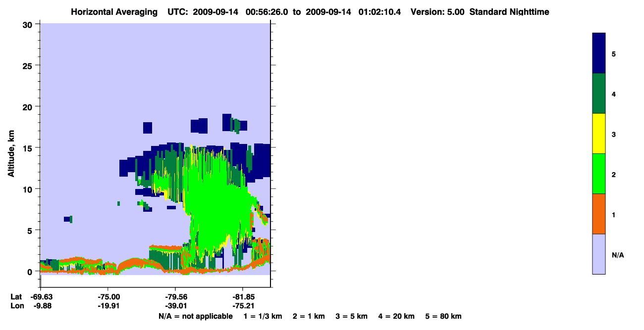The image size is (644, 330).
Task: Click the latitude value -81.85
Action: point(243,297)
